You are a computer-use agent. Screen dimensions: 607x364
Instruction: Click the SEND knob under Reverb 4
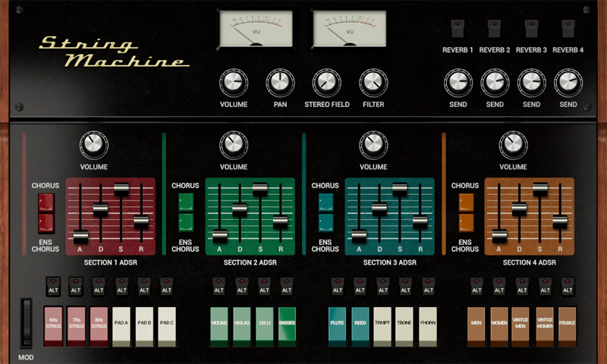(x=568, y=83)
